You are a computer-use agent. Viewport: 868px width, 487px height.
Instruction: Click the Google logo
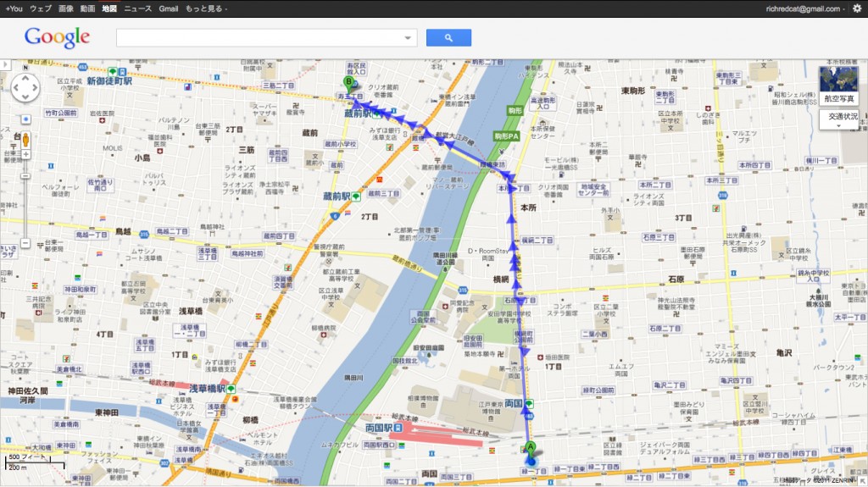click(57, 37)
